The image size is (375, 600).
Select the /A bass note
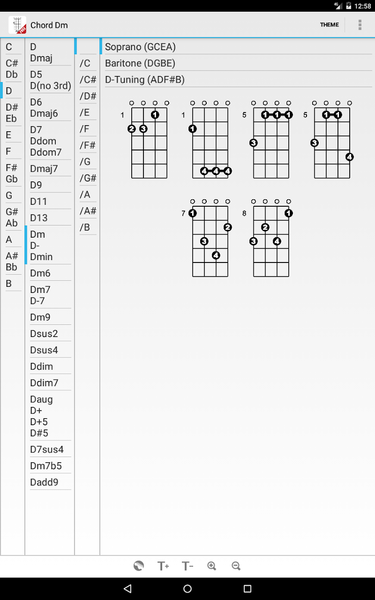click(88, 195)
